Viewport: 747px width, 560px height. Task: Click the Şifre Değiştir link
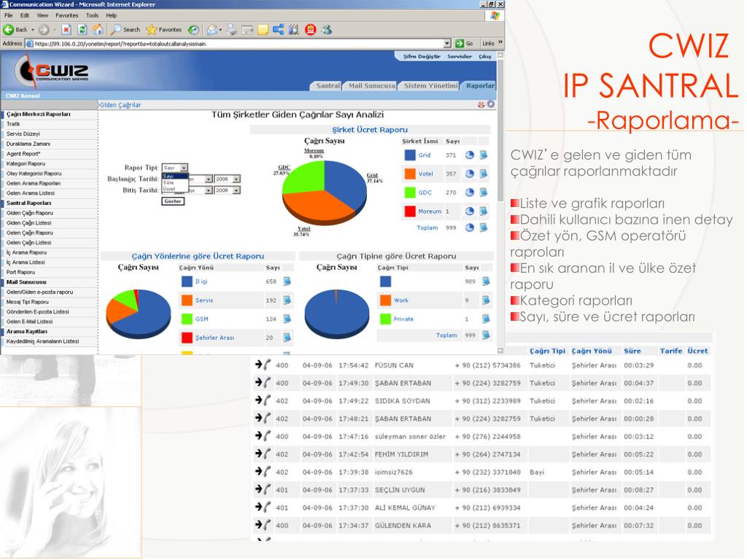[x=422, y=56]
